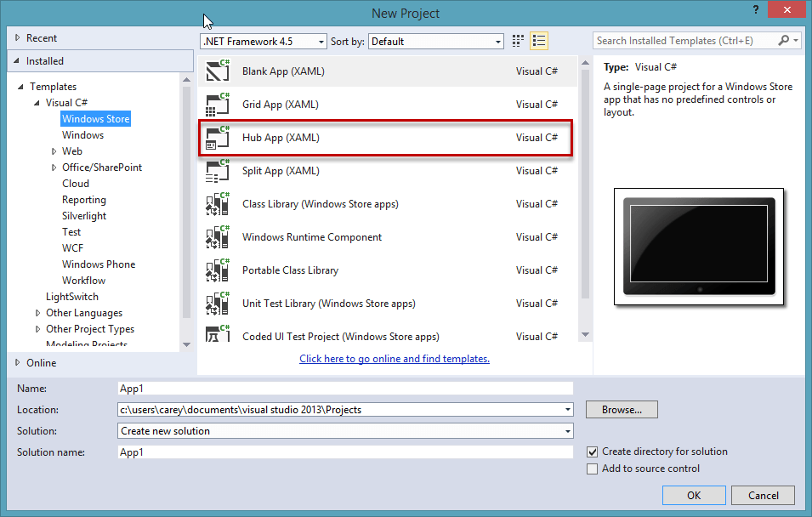Click the project Name input field
The width and height of the screenshot is (812, 517).
tap(345, 389)
